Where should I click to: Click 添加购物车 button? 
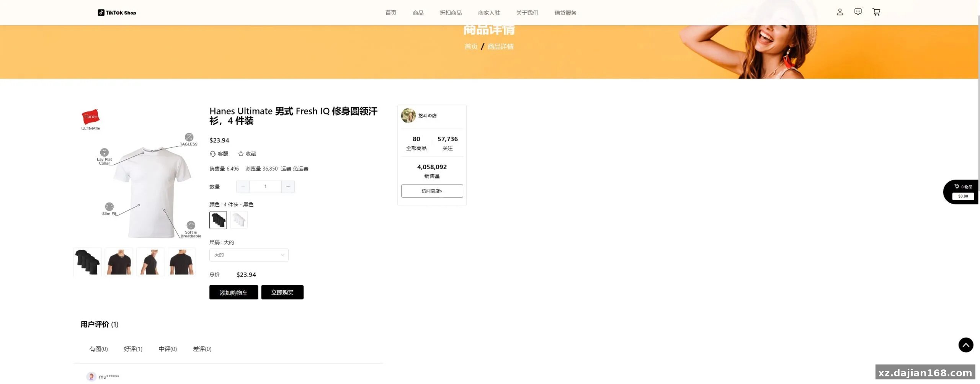pos(234,292)
